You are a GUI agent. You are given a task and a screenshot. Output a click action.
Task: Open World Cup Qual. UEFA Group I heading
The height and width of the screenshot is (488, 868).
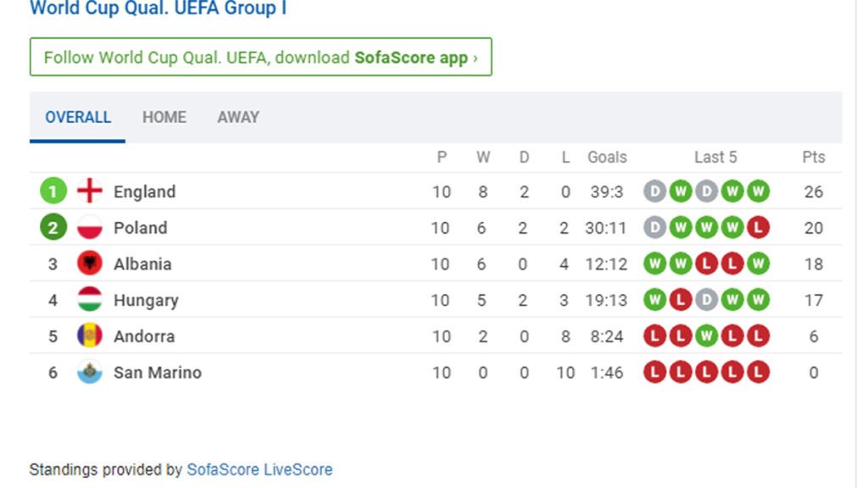pos(158,8)
